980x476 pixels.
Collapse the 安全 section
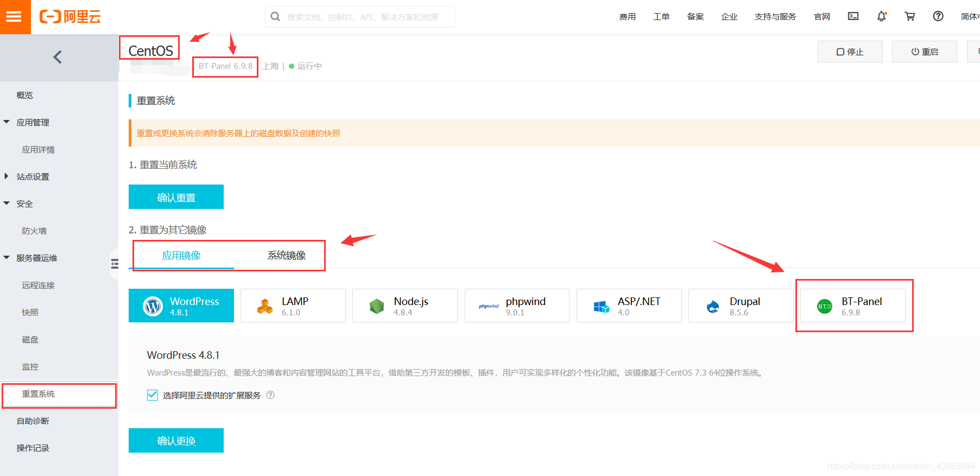7,204
